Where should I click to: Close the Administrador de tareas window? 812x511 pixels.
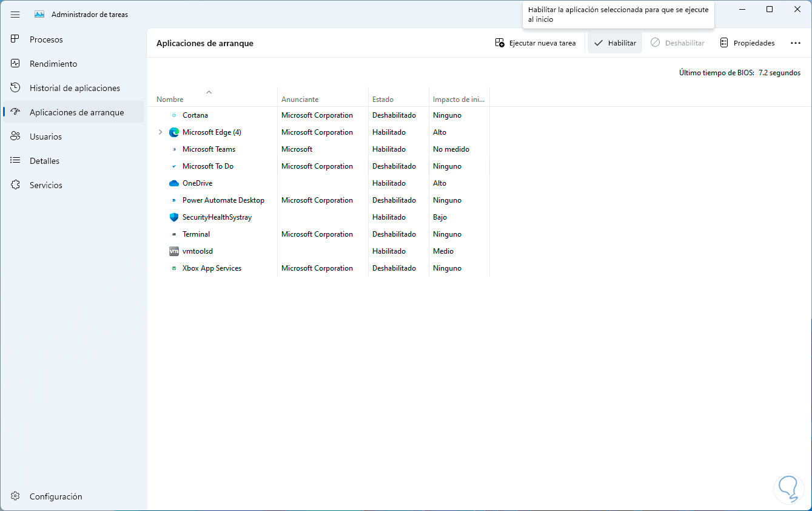pyautogui.click(x=797, y=9)
